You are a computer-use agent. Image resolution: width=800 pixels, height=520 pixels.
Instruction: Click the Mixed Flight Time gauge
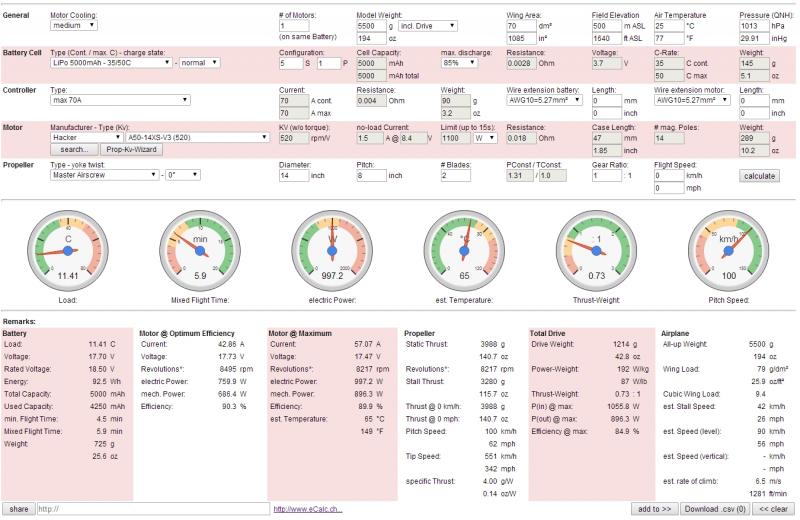tap(200, 248)
